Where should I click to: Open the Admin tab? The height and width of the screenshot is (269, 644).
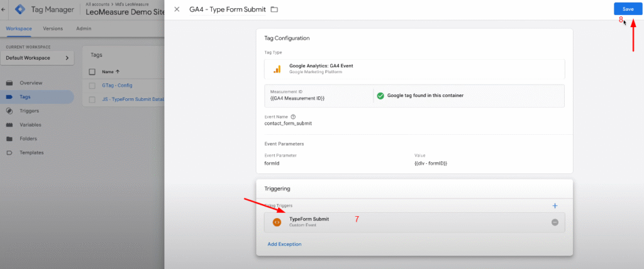click(x=84, y=29)
